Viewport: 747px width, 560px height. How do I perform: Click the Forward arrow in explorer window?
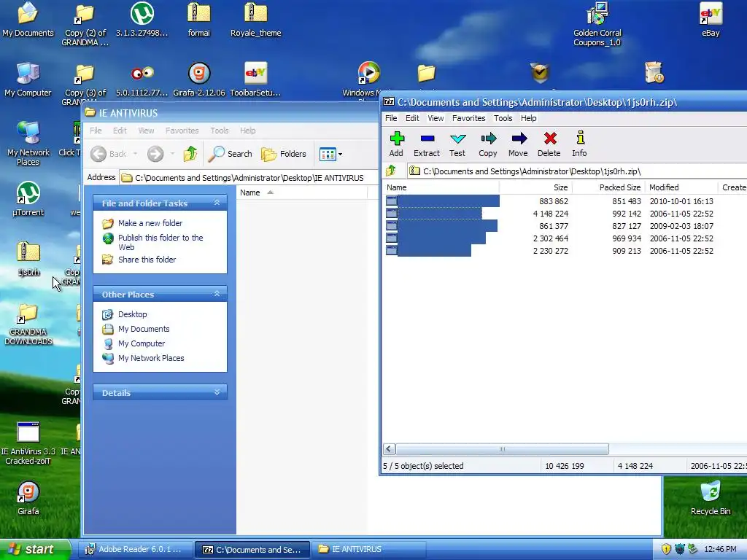coord(155,154)
